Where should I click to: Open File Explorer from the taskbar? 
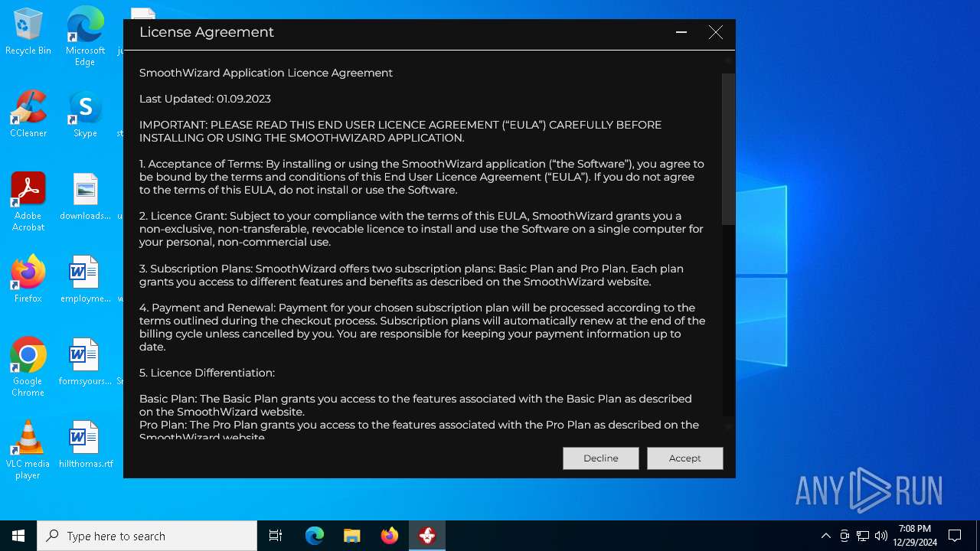pos(352,536)
